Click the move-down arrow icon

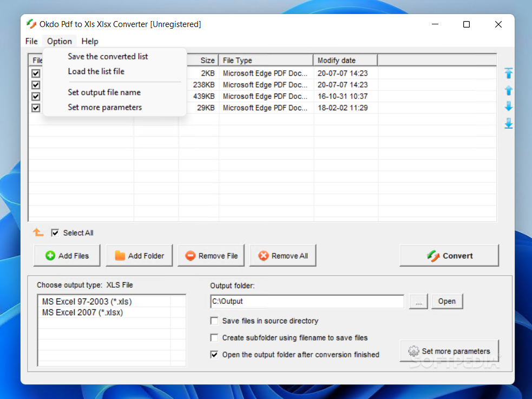tap(508, 106)
